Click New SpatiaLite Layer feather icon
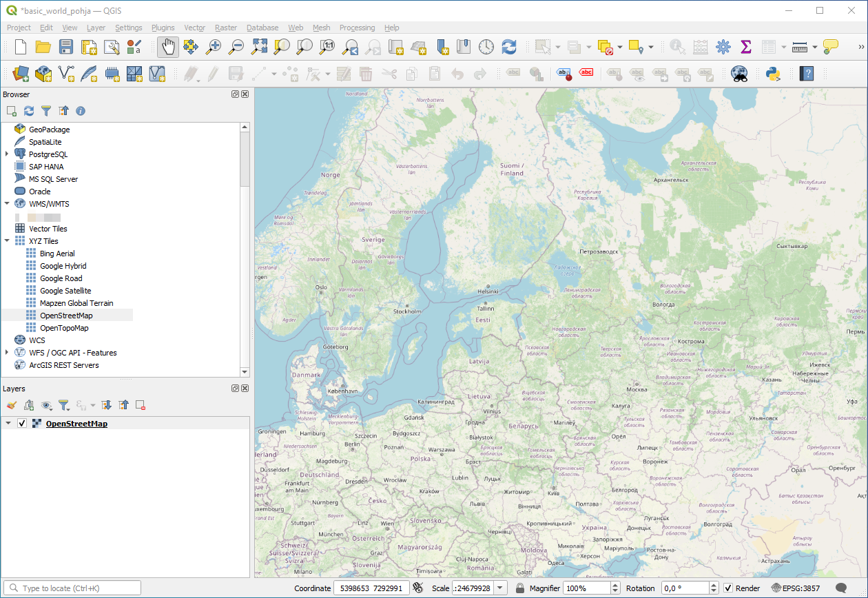 click(89, 73)
